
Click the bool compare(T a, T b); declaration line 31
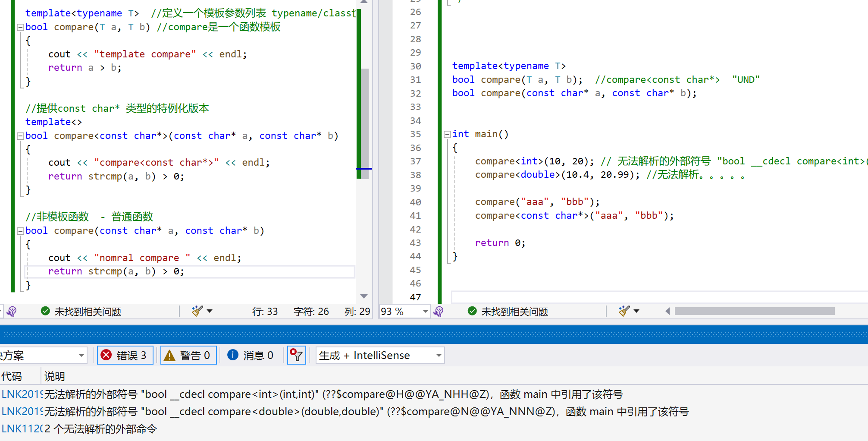tap(517, 80)
